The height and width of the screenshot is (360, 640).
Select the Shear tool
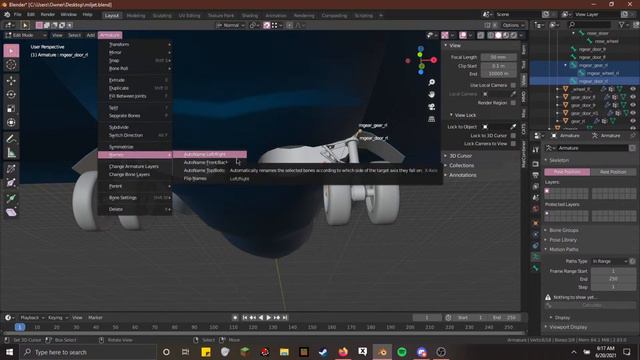coord(11,212)
